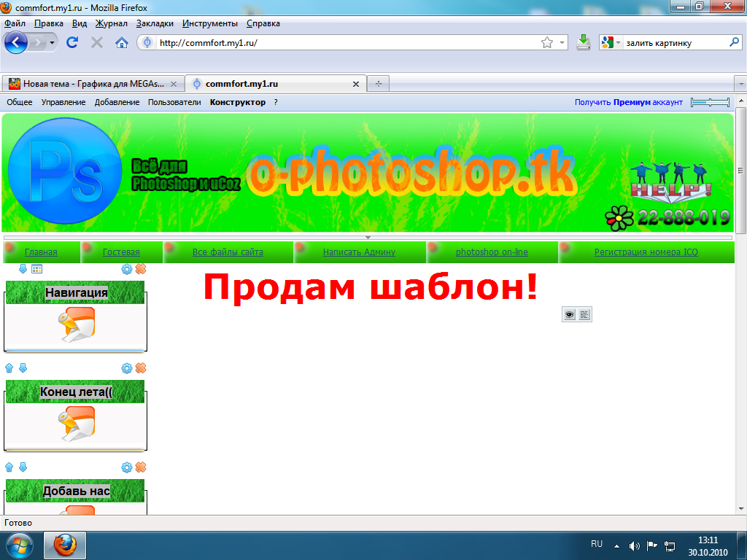The width and height of the screenshot is (747, 560).
Task: Click the grid icon above the Навигация block
Action: click(x=36, y=269)
